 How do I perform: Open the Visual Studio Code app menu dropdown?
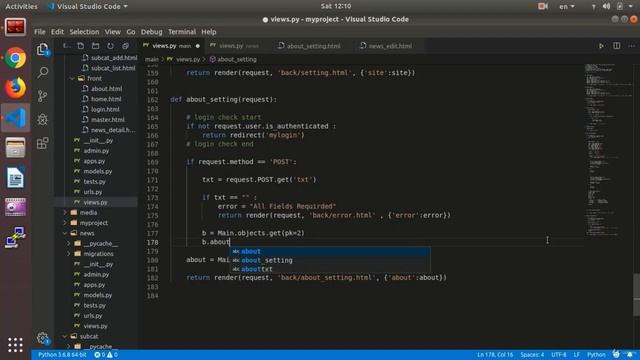coord(87,6)
